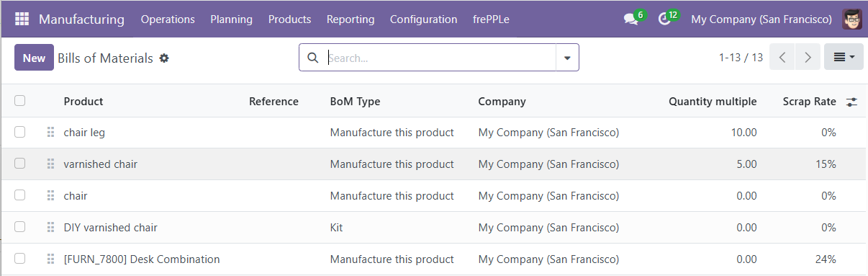Tick the DIY varnished chair checkbox
The height and width of the screenshot is (276, 868).
(20, 227)
